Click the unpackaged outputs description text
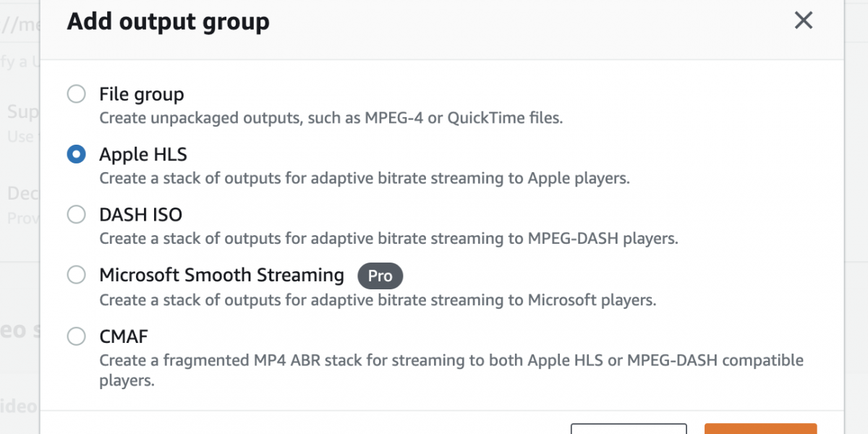The width and height of the screenshot is (868, 434). point(331,118)
